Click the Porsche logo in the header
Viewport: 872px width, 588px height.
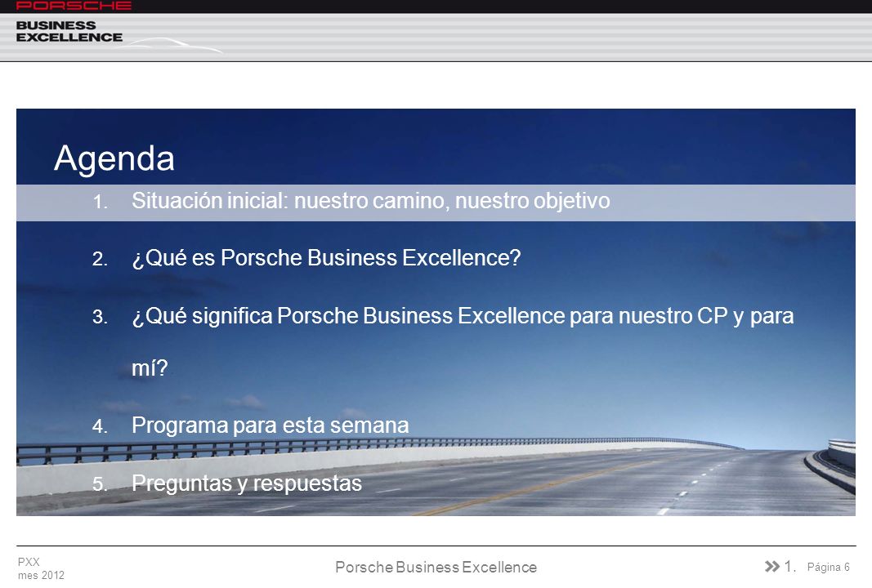tap(74, 6)
